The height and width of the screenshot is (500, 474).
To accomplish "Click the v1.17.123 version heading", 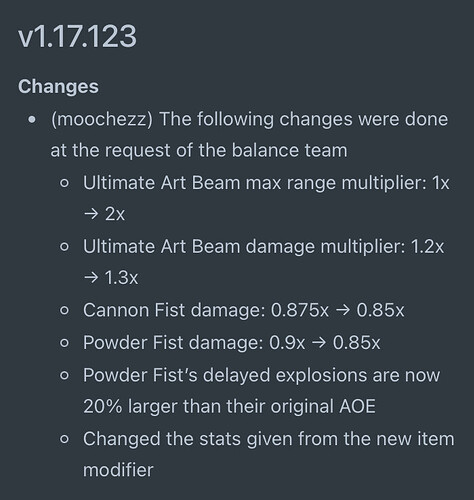I will pos(77,36).
